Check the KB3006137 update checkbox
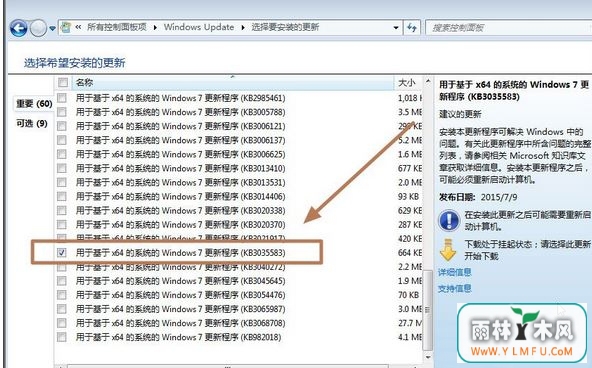 click(x=62, y=140)
